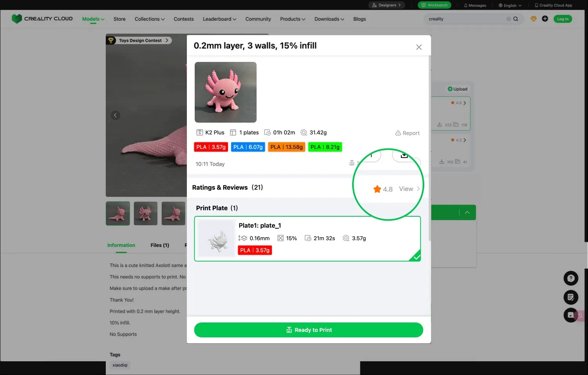View ratings and reviews

point(409,189)
